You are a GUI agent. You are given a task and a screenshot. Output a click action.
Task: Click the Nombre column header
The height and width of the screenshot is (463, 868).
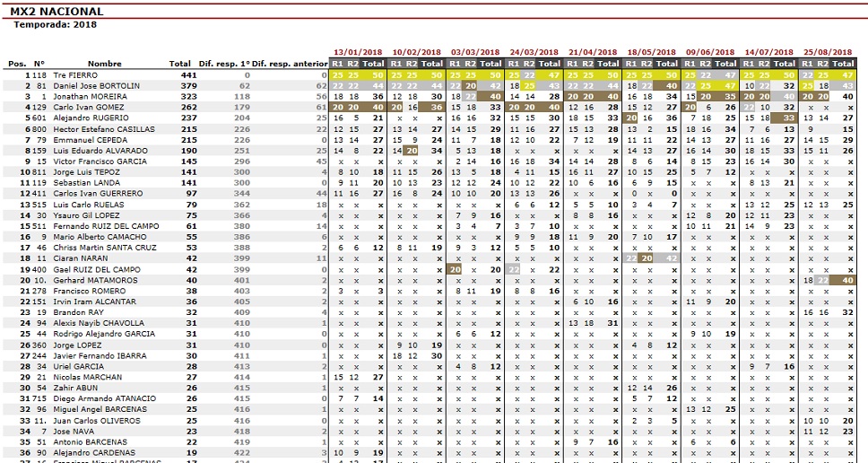pos(105,64)
